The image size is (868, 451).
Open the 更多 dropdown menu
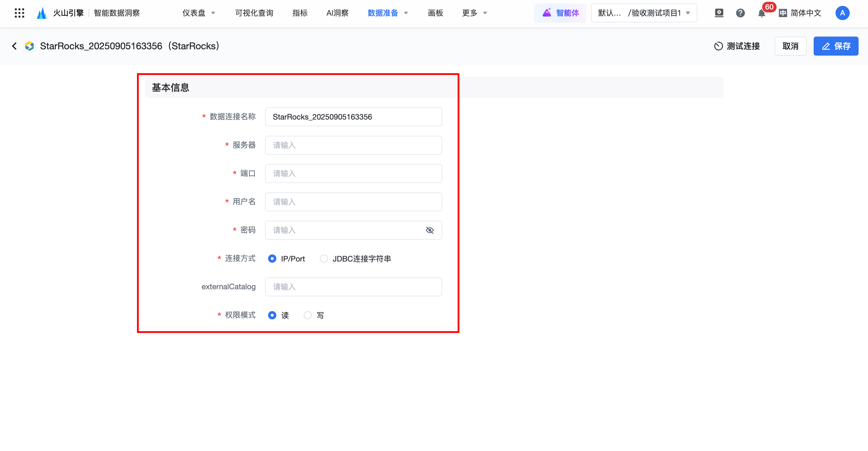(x=474, y=13)
